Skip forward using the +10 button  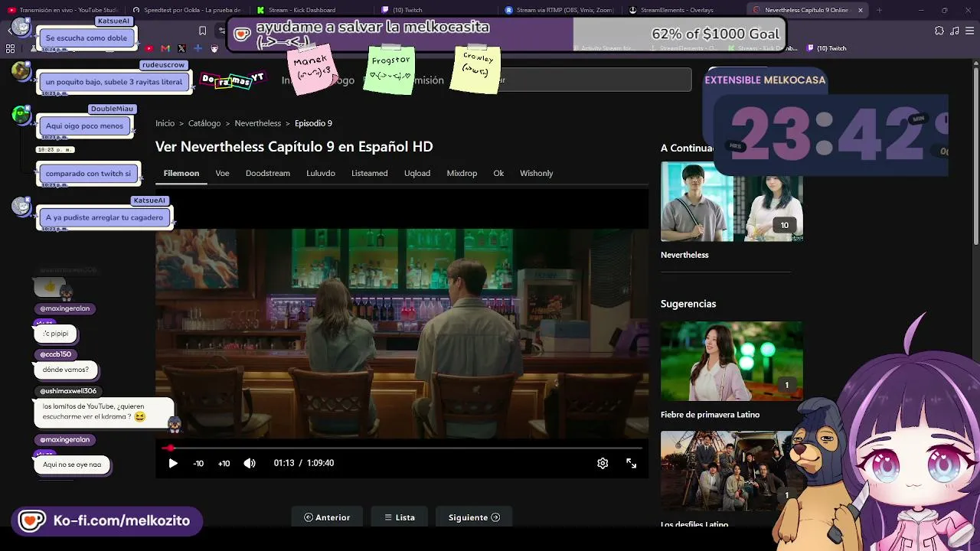point(224,463)
